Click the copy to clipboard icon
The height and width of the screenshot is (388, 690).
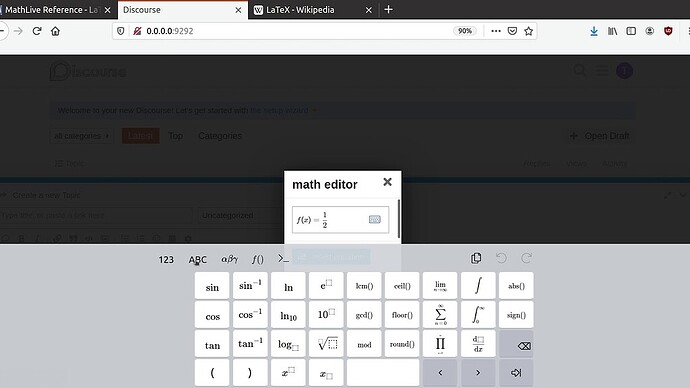click(476, 258)
